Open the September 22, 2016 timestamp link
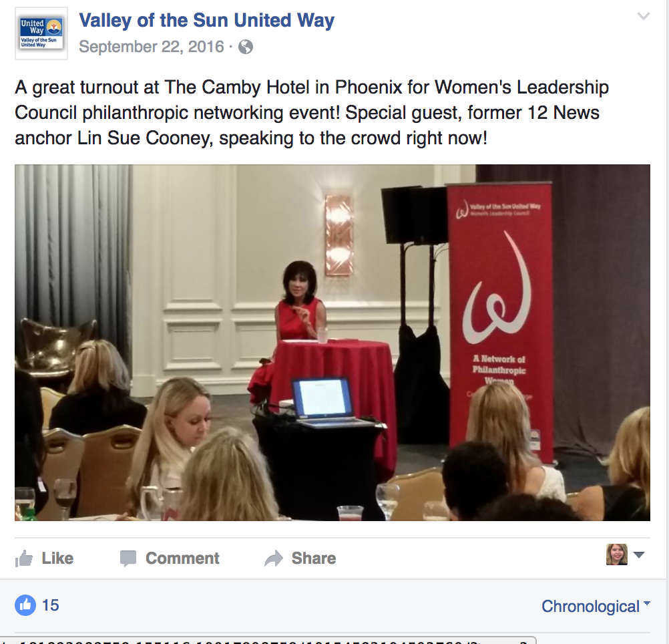Viewport: 669px width, 644px height. pyautogui.click(x=152, y=47)
